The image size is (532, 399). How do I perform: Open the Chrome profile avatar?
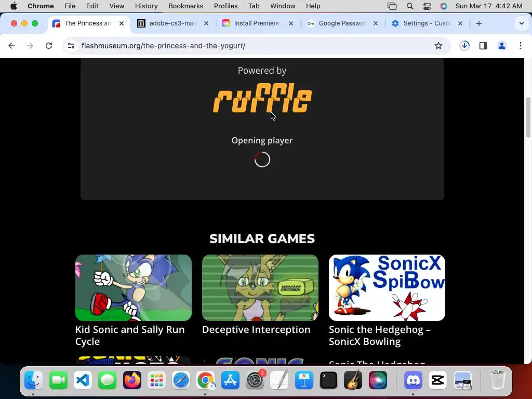502,46
